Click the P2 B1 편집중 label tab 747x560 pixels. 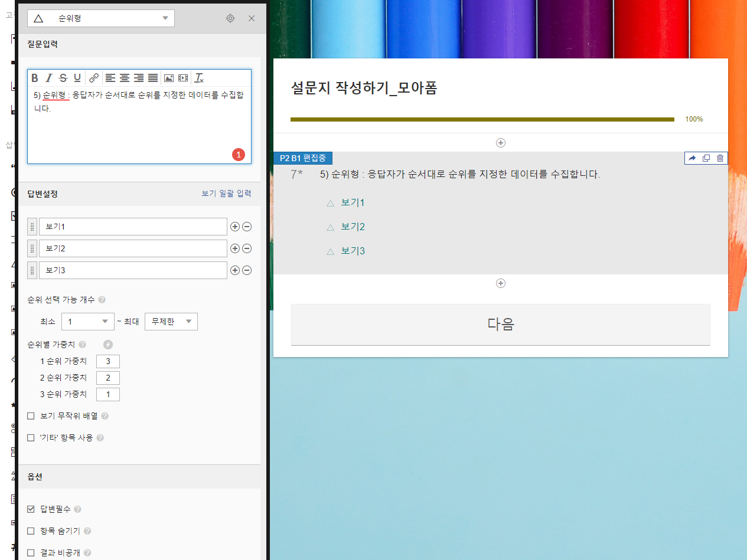(303, 158)
